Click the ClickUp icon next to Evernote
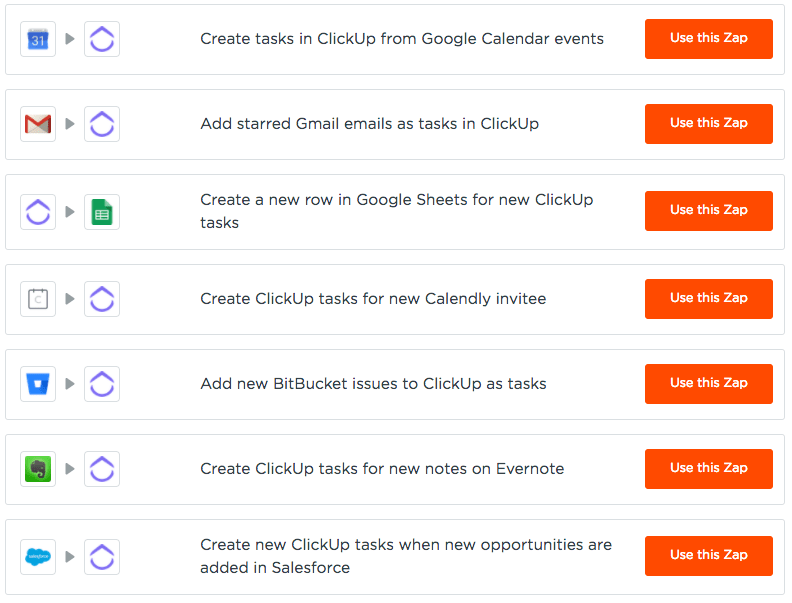 click(x=102, y=469)
